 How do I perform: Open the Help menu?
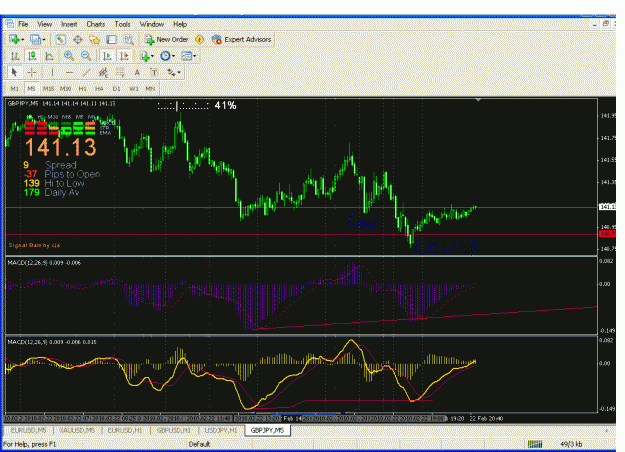click(x=180, y=24)
